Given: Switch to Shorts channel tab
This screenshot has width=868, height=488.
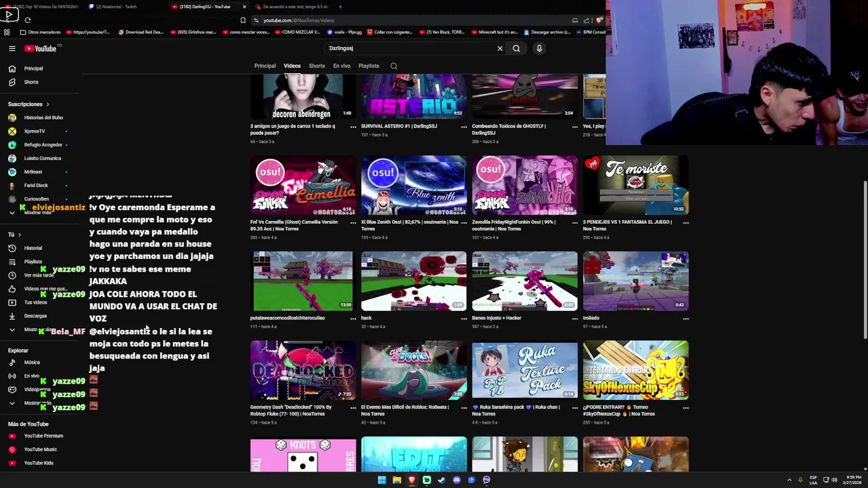Looking at the screenshot, I should pos(317,66).
